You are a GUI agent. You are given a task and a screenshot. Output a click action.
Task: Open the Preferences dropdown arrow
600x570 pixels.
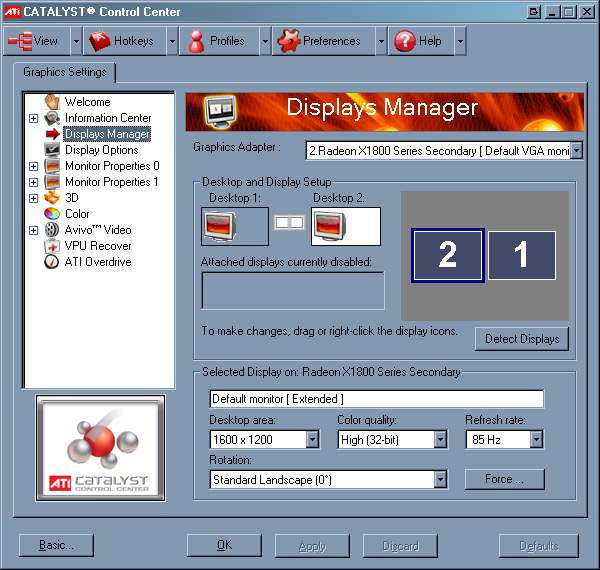point(381,41)
